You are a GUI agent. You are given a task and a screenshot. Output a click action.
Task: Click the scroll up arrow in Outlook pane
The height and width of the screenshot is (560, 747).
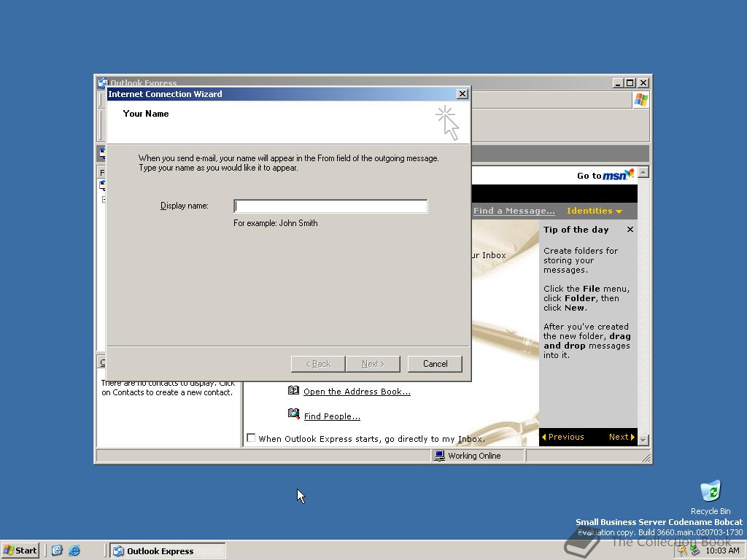(x=643, y=172)
